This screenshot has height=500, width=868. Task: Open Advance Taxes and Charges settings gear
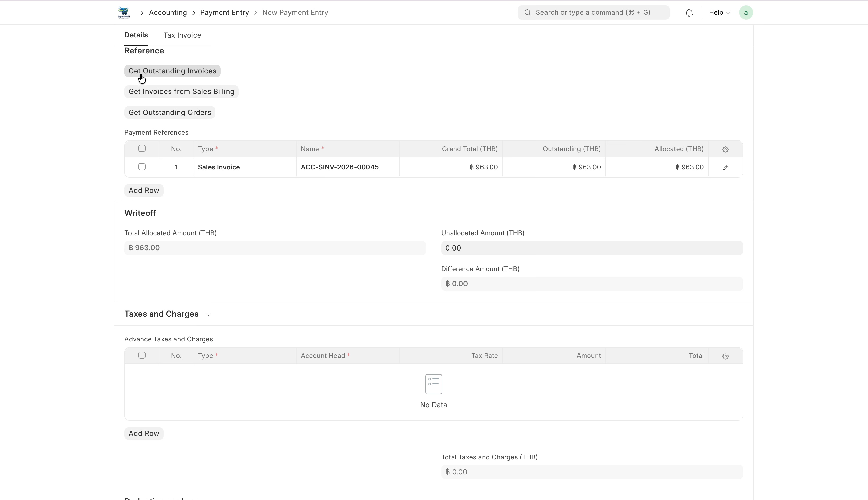click(x=725, y=356)
